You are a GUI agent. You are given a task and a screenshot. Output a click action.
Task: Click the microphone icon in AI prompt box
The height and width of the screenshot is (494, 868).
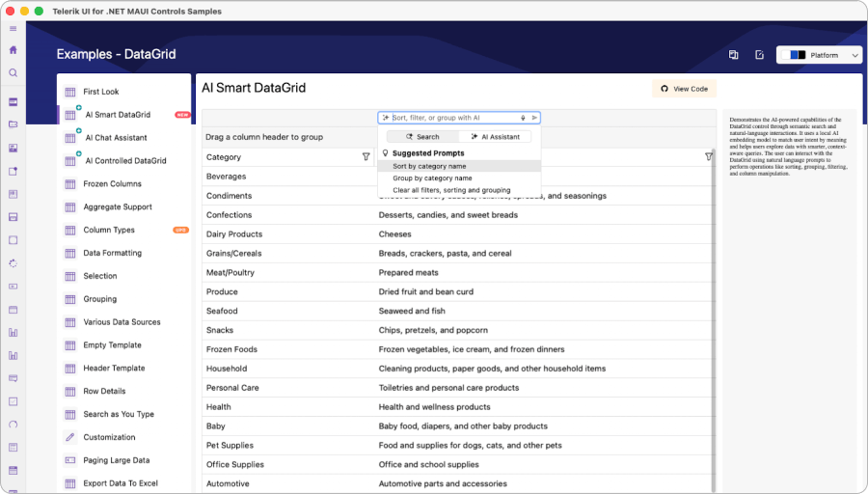click(523, 118)
